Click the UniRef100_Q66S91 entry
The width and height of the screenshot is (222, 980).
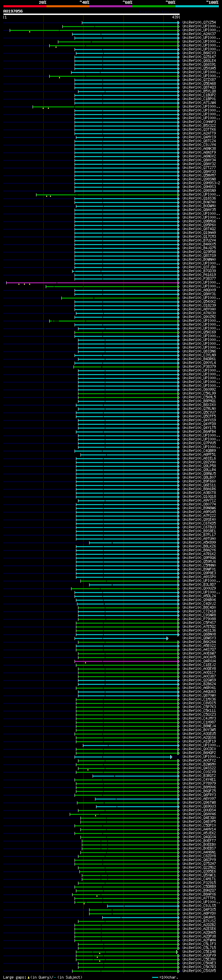click(x=199, y=64)
